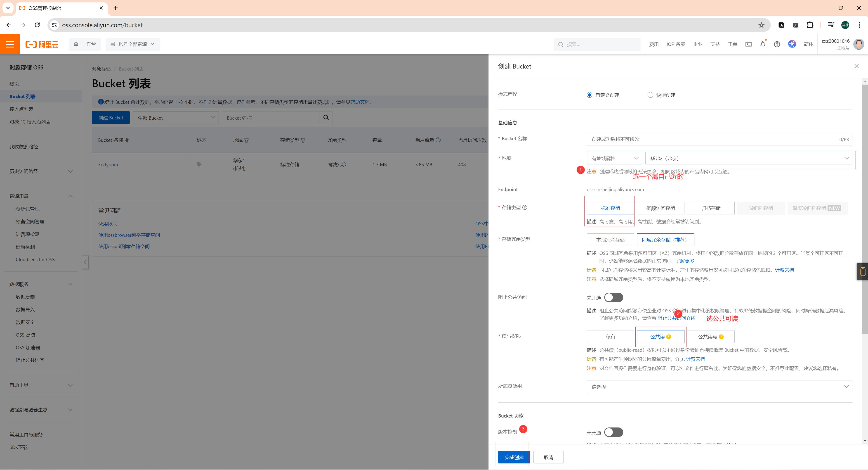Viewport: 868px width, 470px height.
Task: Open floating feedback widget on right edge
Action: click(863, 271)
